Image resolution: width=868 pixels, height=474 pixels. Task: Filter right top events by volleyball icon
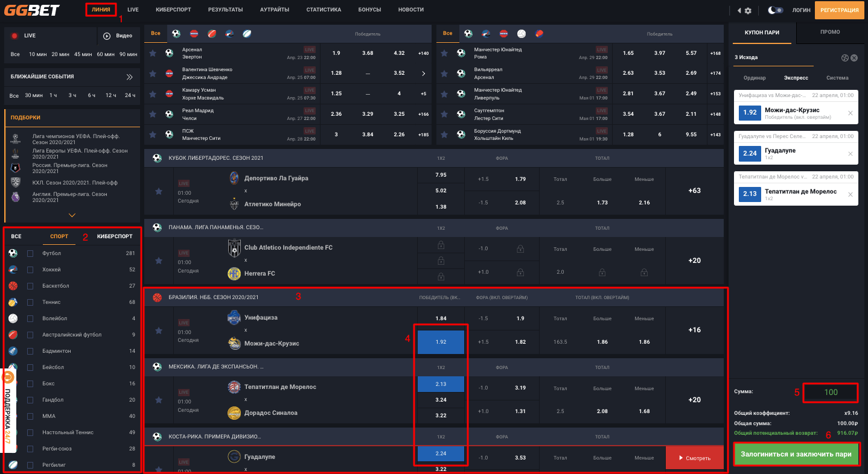pos(522,34)
